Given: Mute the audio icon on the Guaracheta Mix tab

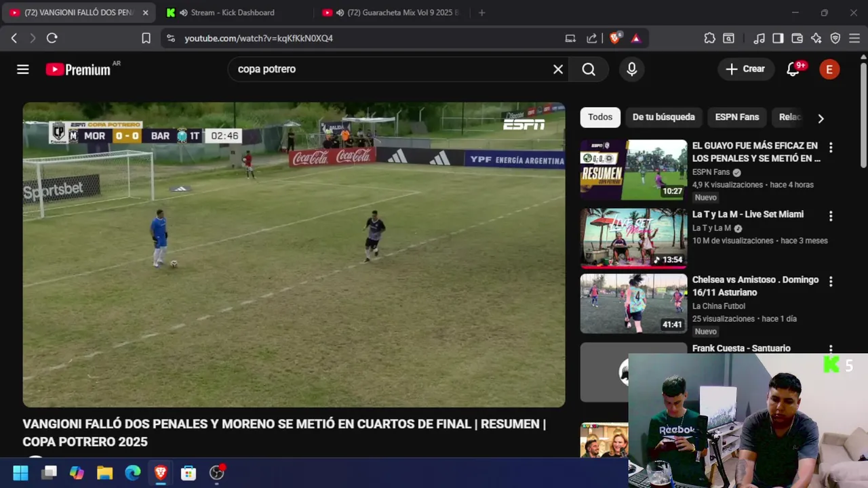Looking at the screenshot, I should (340, 13).
